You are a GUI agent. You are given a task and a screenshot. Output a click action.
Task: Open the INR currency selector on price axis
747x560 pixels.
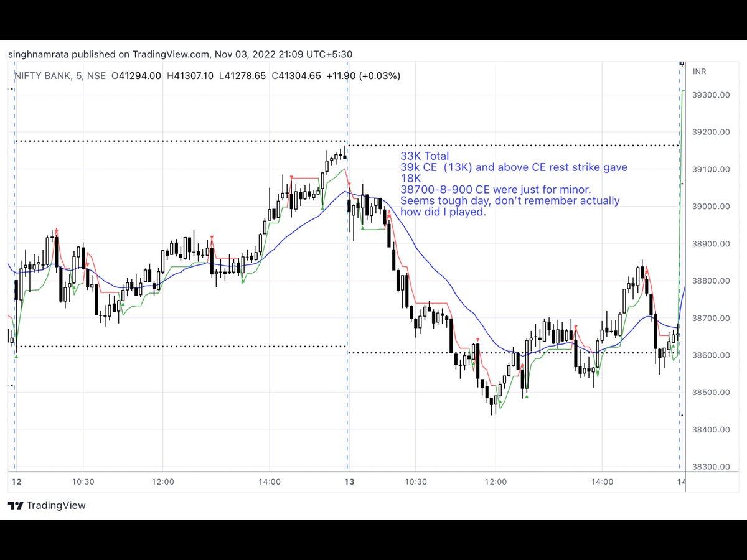(x=699, y=72)
